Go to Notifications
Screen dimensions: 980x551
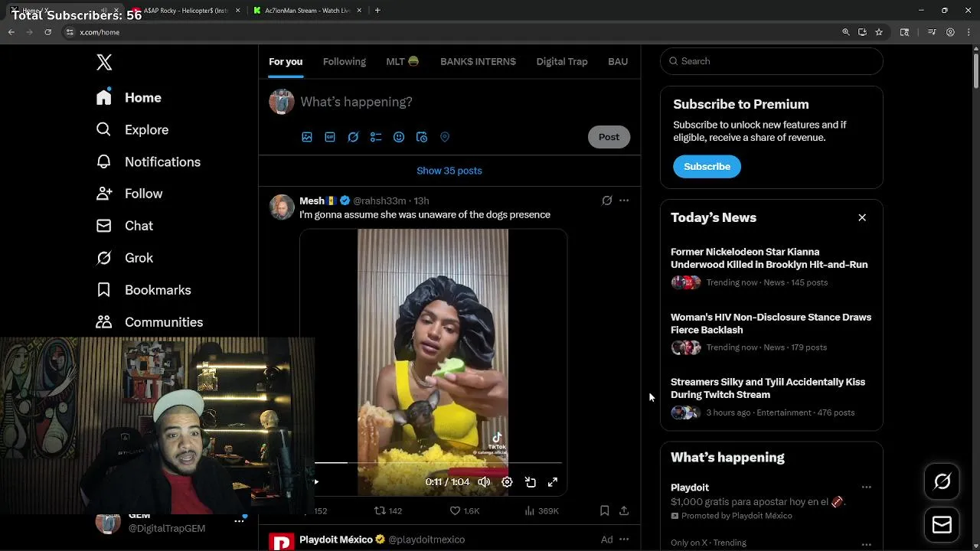click(x=148, y=161)
